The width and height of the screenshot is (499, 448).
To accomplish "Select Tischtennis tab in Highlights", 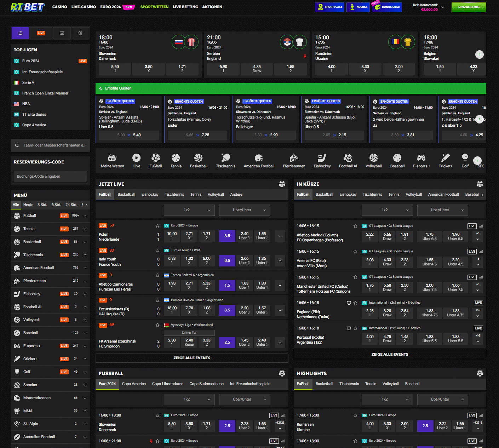I will (349, 384).
